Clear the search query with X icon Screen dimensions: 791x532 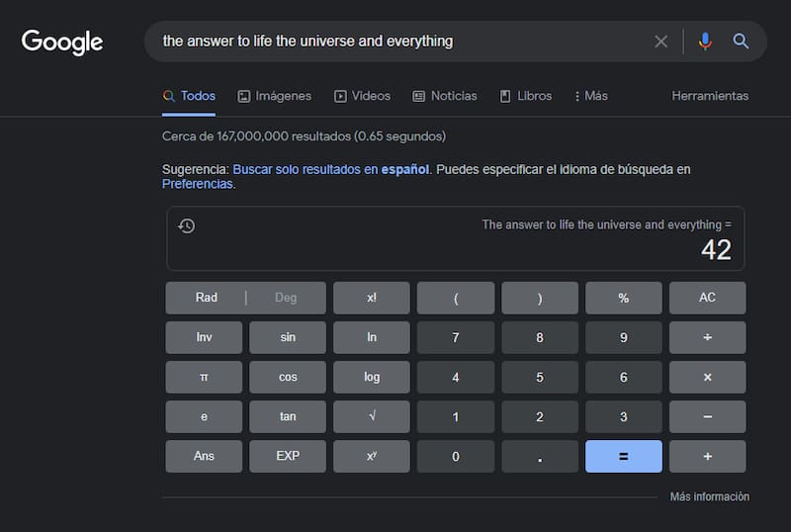[x=660, y=42]
